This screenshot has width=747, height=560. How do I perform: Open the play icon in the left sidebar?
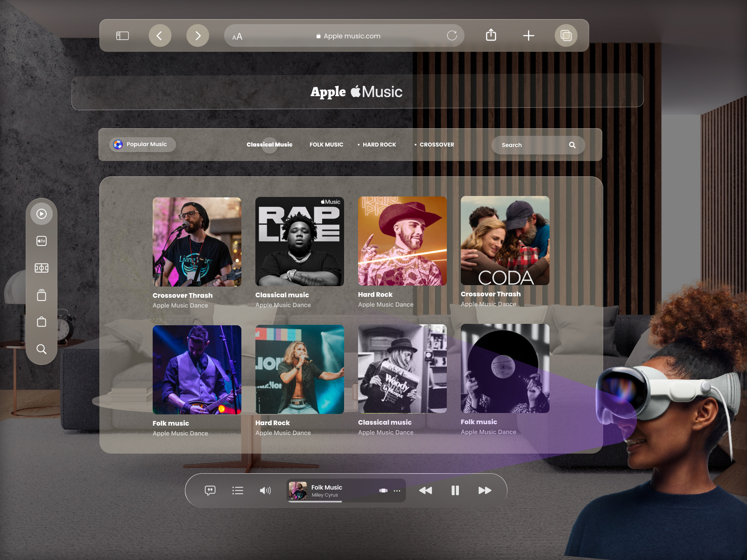(42, 214)
